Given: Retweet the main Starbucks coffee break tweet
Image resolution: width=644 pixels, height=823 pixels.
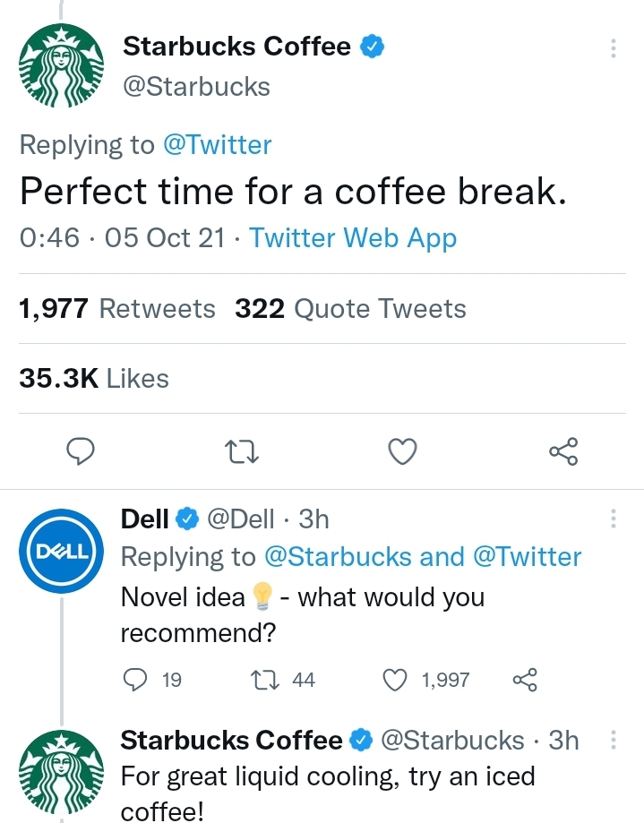Looking at the screenshot, I should tap(242, 452).
